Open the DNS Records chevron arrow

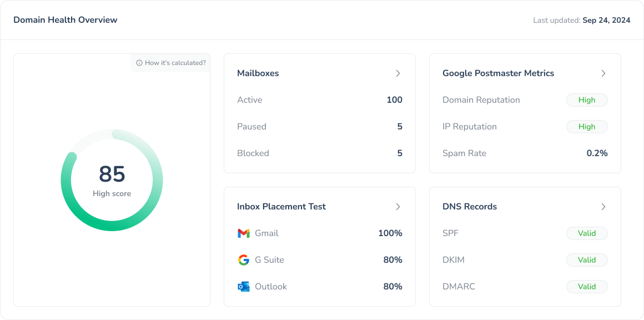point(603,207)
